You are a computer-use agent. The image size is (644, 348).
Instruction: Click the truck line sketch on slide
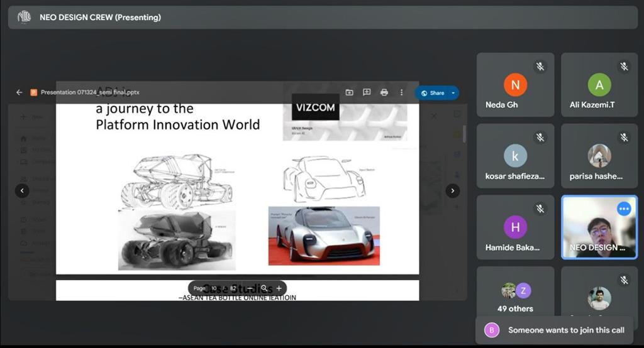(x=177, y=182)
